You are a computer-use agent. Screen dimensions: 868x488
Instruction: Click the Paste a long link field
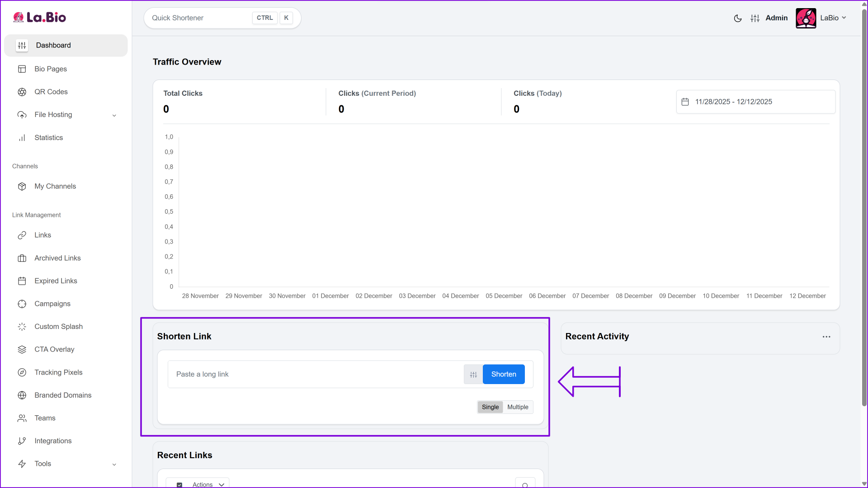point(316,375)
